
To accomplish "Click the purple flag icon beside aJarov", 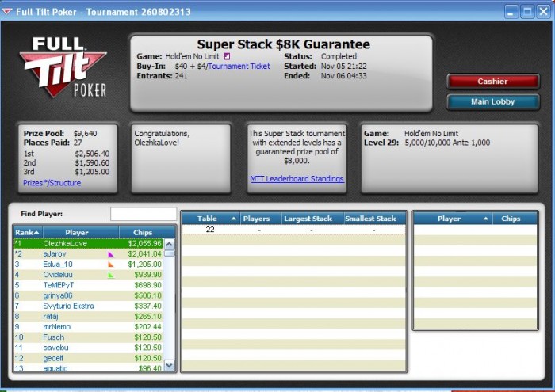I will [x=111, y=253].
